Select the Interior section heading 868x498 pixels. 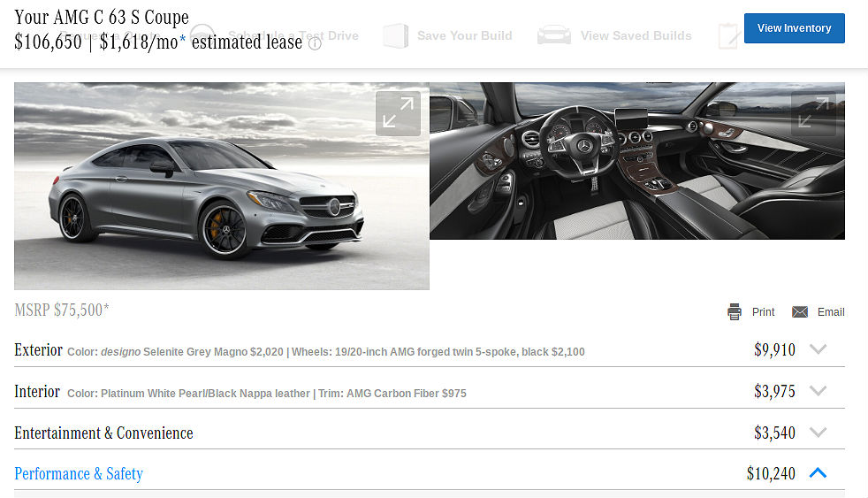37,391
